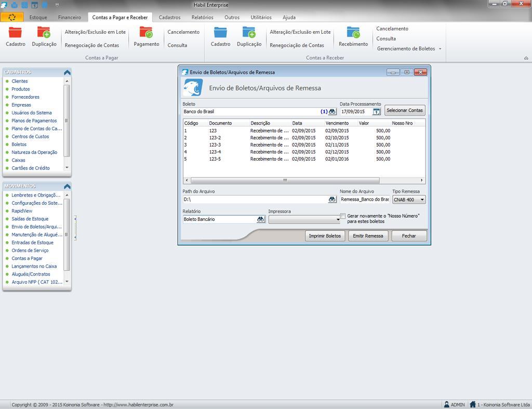Switch to the Financeiro tab
The height and width of the screenshot is (409, 532).
pyautogui.click(x=70, y=17)
